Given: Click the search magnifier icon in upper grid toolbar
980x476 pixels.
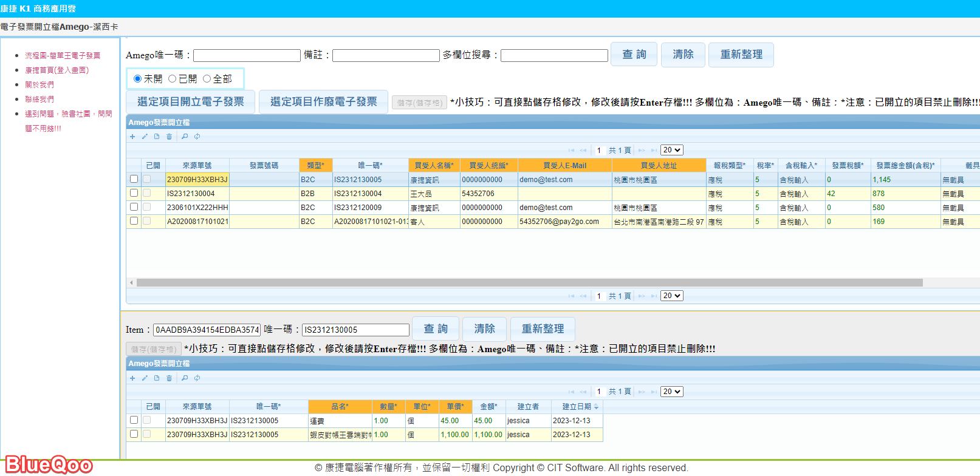Looking at the screenshot, I should coord(185,137).
